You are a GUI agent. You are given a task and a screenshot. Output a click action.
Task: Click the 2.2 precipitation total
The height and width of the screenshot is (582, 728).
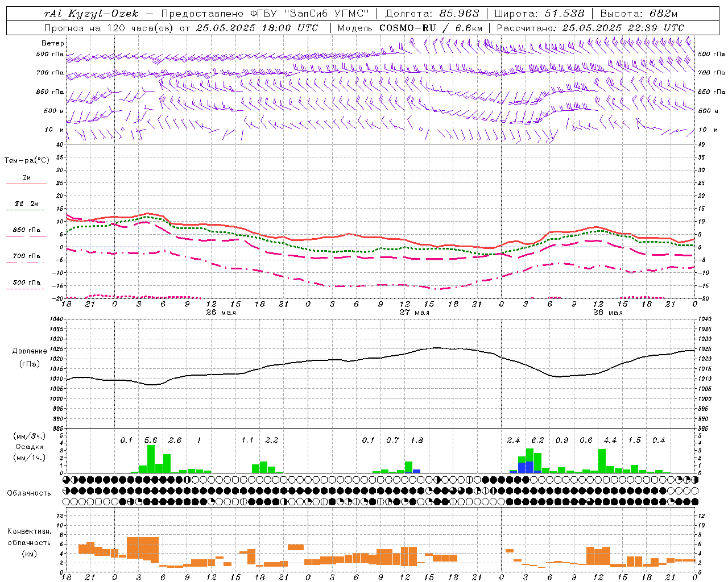click(272, 440)
